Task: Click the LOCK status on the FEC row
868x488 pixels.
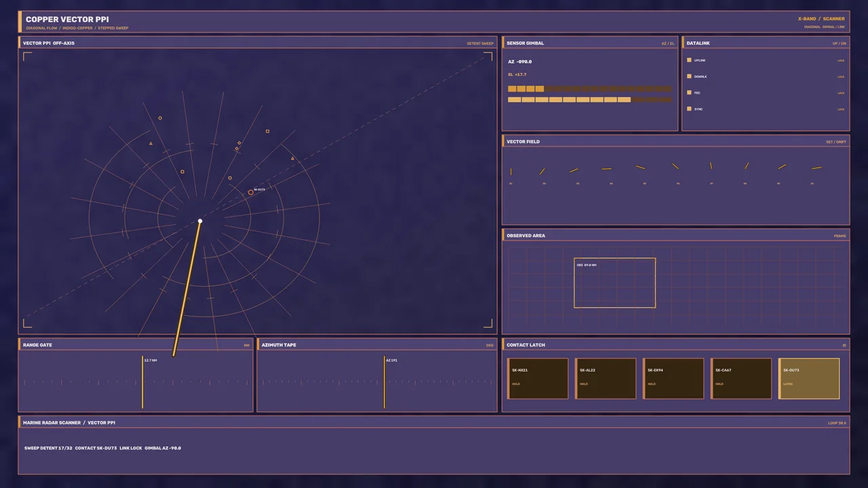Action: pyautogui.click(x=841, y=93)
